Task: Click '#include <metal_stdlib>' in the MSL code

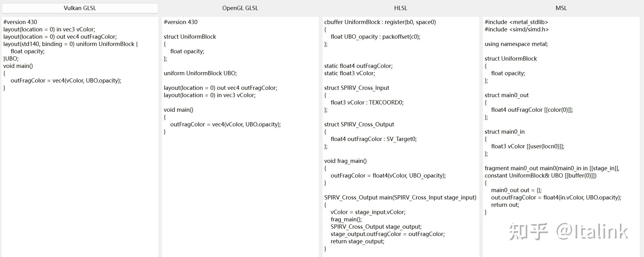Action: pos(516,22)
